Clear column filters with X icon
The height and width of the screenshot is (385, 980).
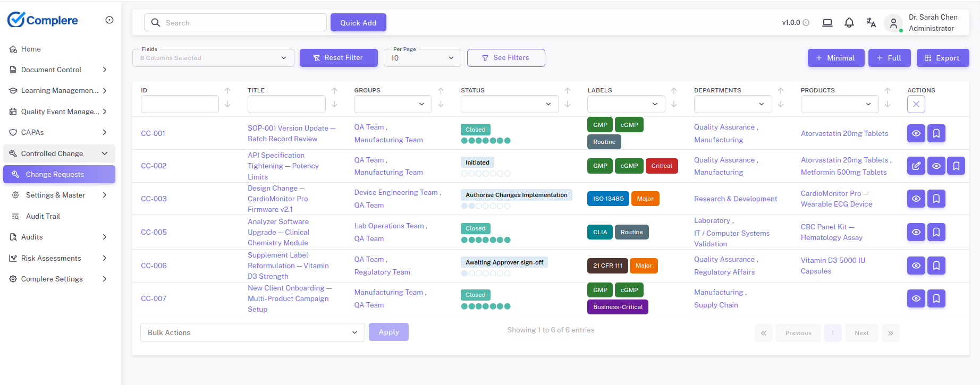click(x=916, y=104)
